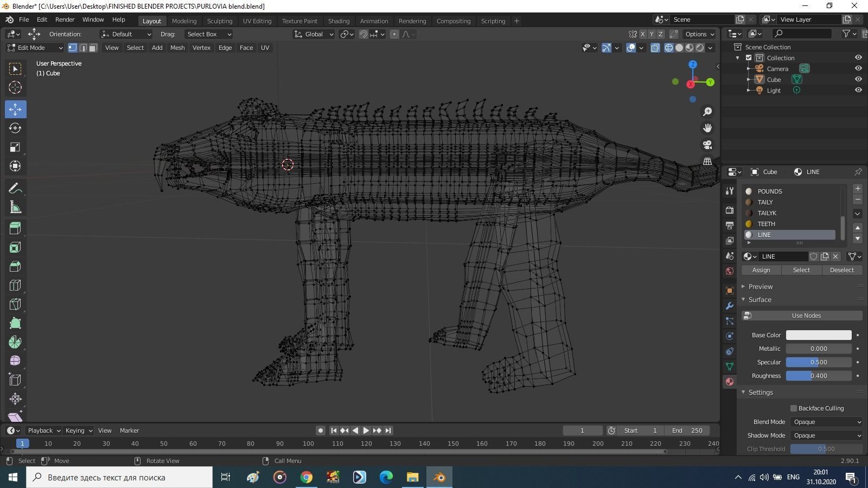Select the Measure tool
868x488 pixels.
point(15,207)
